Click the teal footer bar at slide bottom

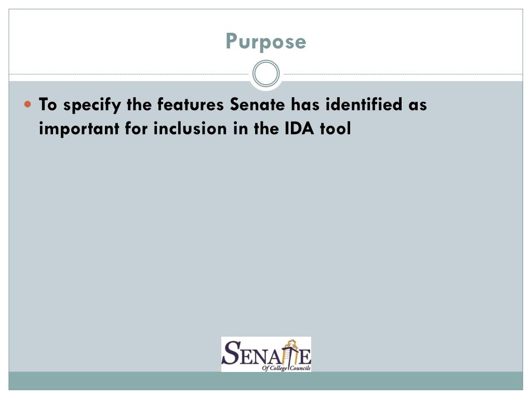pyautogui.click(x=266, y=381)
